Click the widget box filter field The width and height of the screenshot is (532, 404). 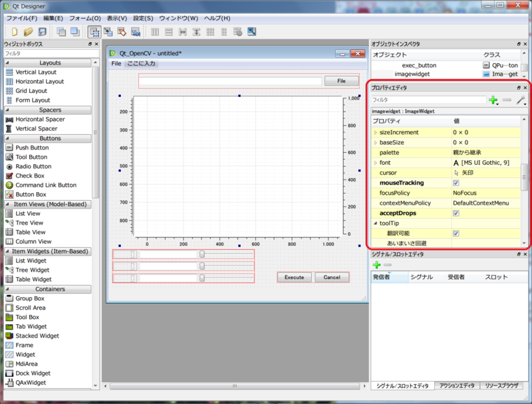[x=51, y=54]
